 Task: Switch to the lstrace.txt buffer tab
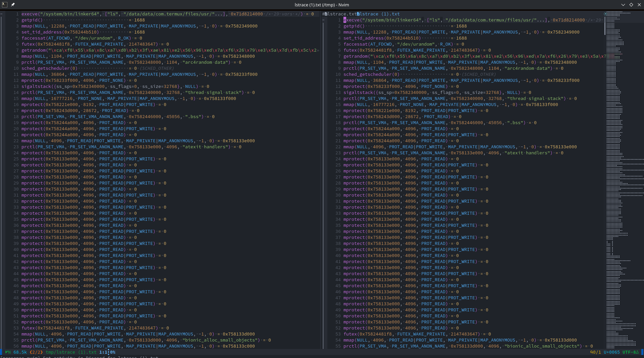click(342, 14)
